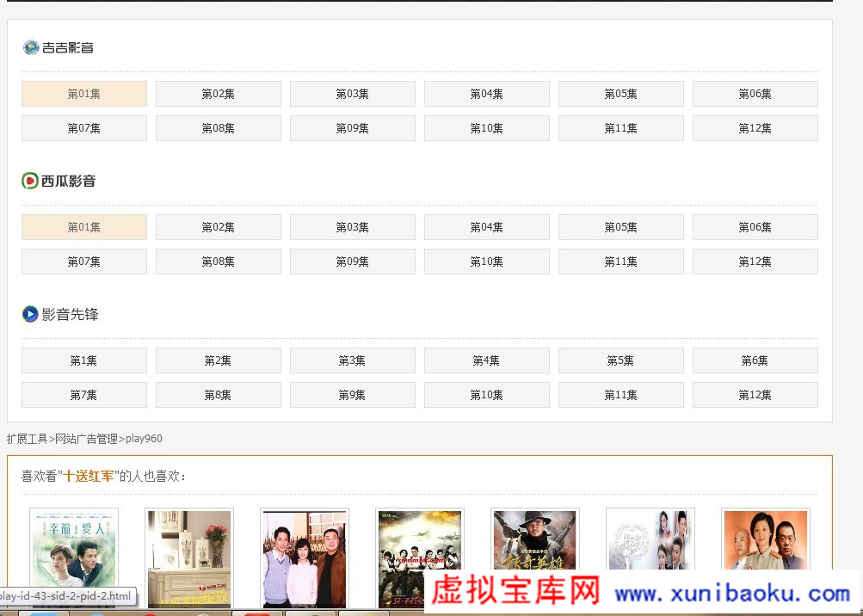Click the 吉吉影音 player logo icon

click(31, 47)
